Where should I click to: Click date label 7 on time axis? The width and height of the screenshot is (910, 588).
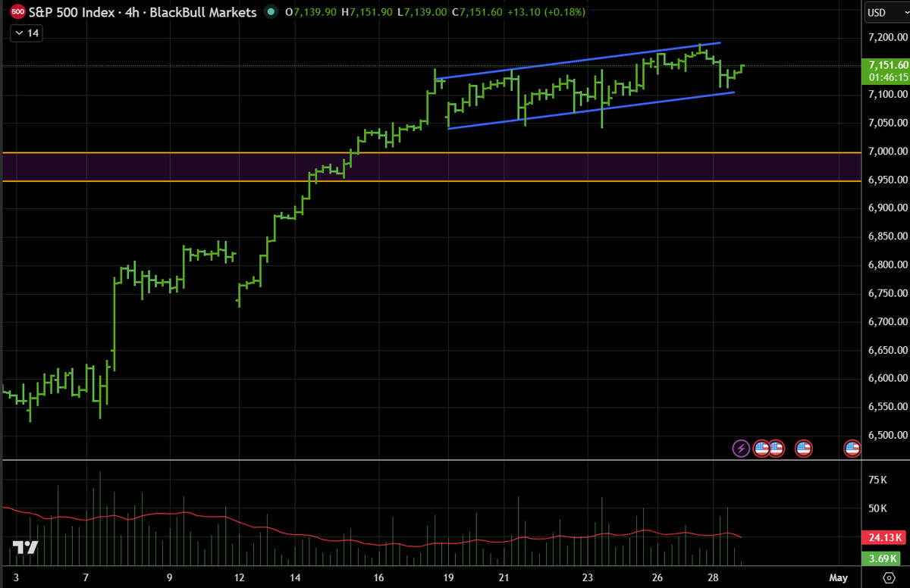click(x=86, y=577)
